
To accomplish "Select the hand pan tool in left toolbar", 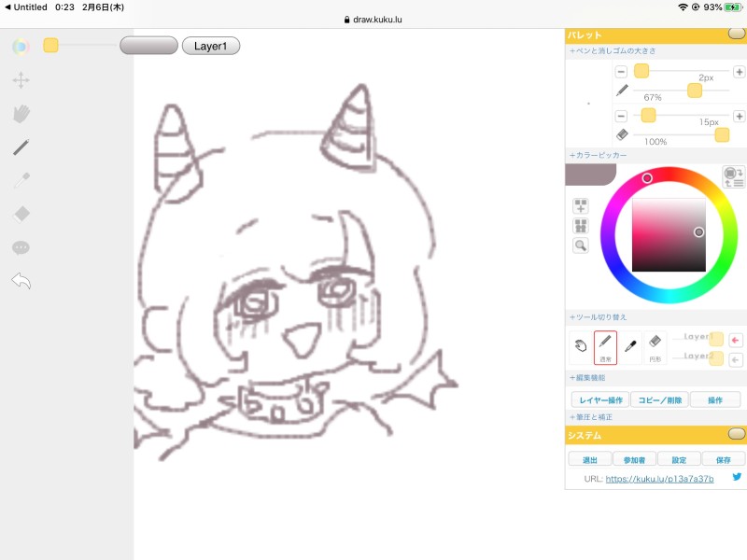I will pos(21,114).
